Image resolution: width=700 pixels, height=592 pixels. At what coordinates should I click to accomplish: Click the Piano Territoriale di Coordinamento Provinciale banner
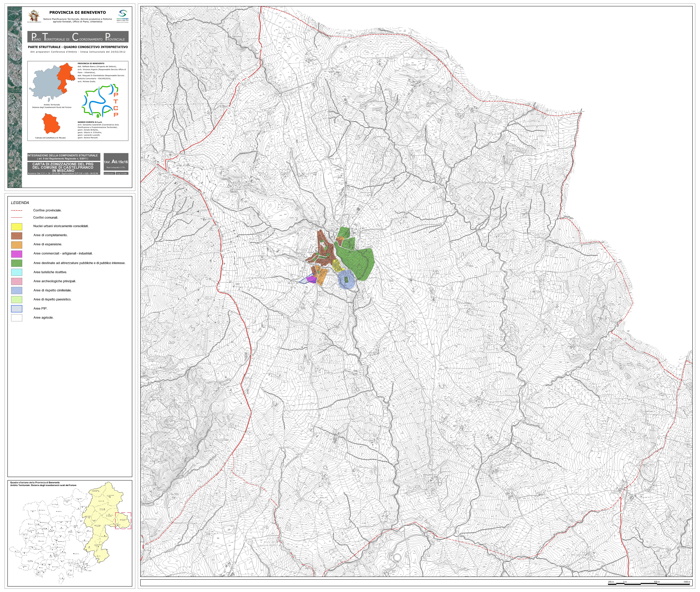78,37
